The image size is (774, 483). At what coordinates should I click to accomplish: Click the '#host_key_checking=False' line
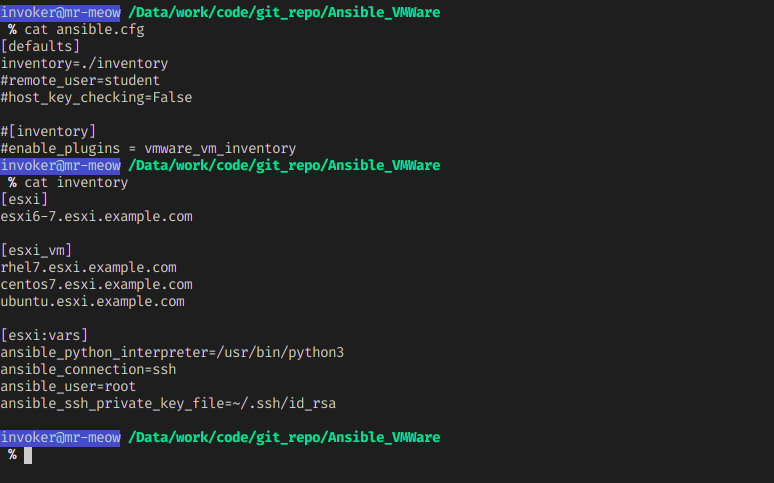[96, 98]
